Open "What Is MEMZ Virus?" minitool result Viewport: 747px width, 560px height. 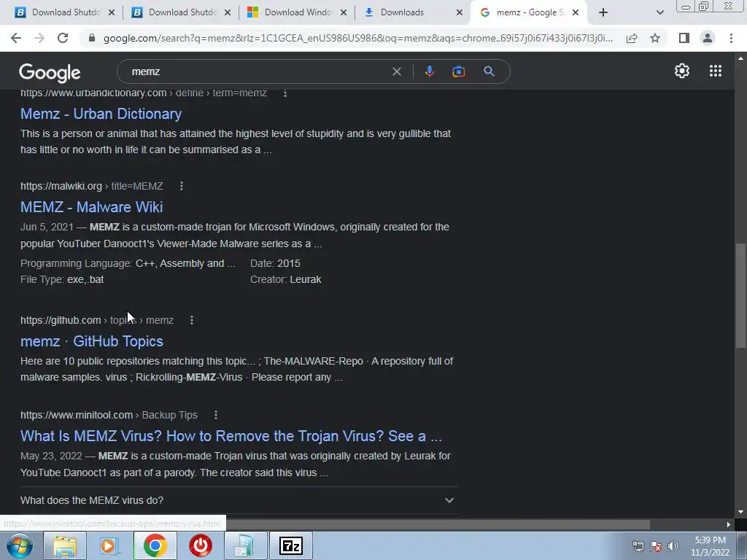[231, 436]
